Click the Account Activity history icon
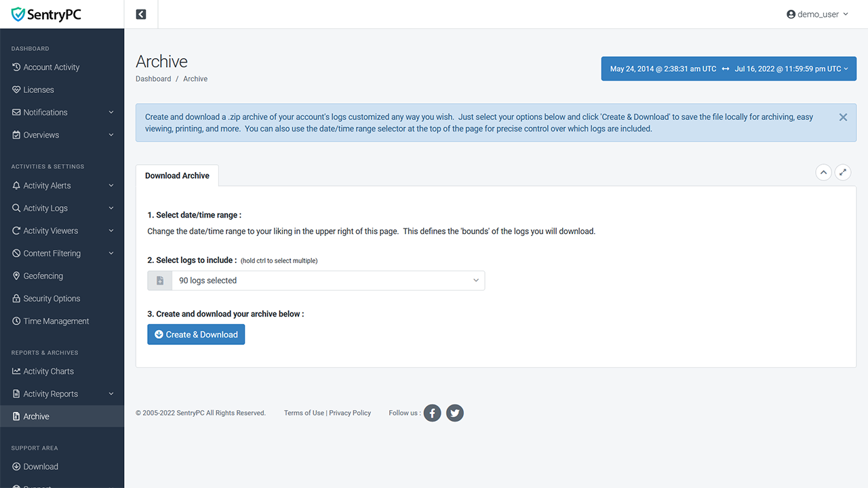This screenshot has height=488, width=868. point(17,67)
